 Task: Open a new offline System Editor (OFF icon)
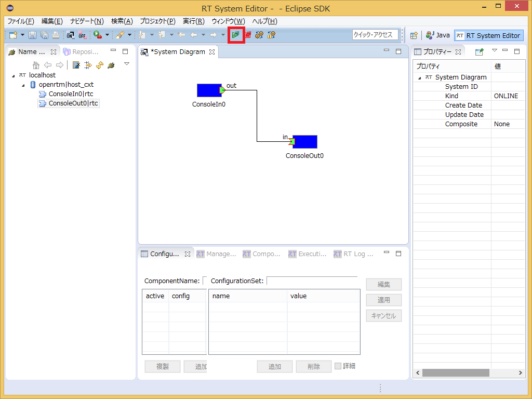(82, 35)
